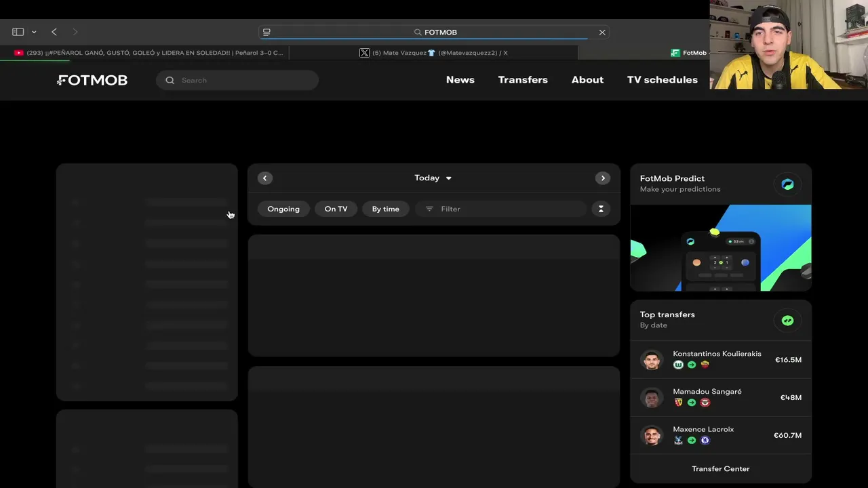
Task: Open the TV schedules page
Action: (663, 80)
